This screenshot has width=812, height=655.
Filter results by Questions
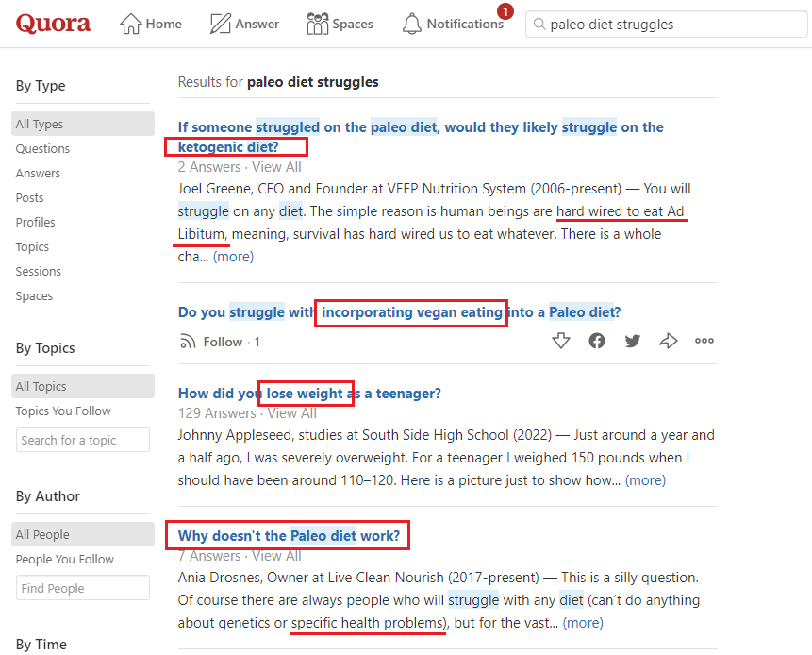(42, 149)
